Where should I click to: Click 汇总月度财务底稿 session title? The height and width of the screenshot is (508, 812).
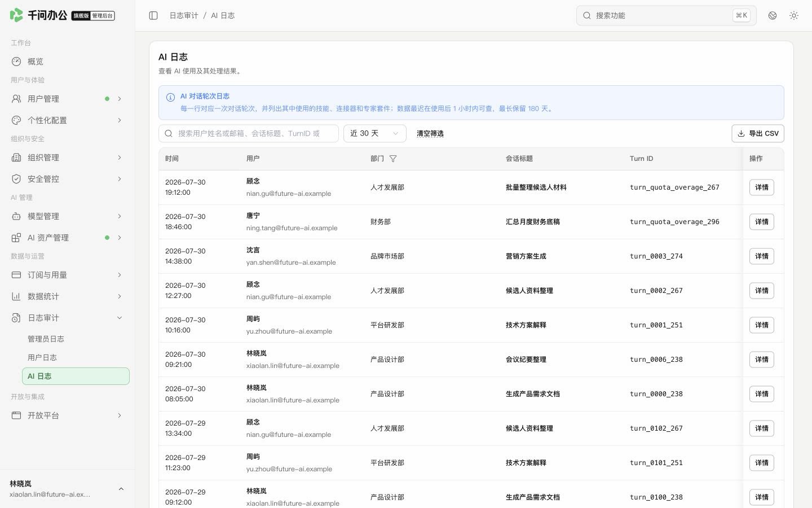click(x=533, y=222)
